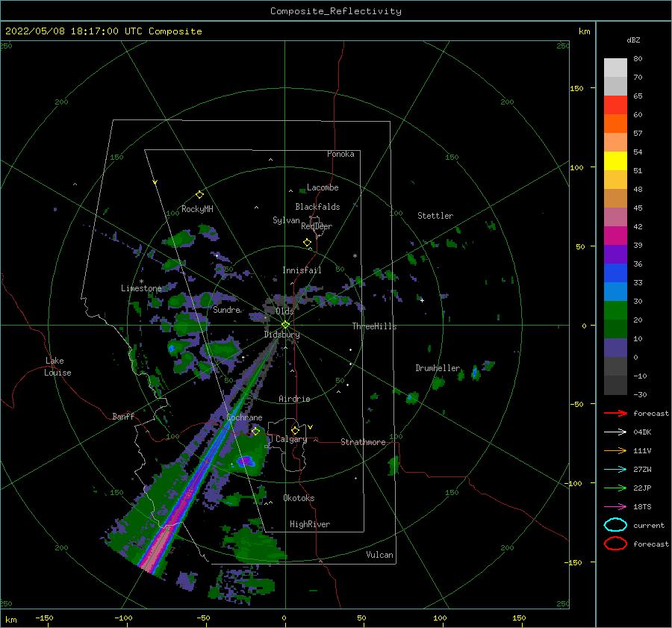Click the dBZ legend heading
This screenshot has height=628, width=672.
pyautogui.click(x=633, y=40)
